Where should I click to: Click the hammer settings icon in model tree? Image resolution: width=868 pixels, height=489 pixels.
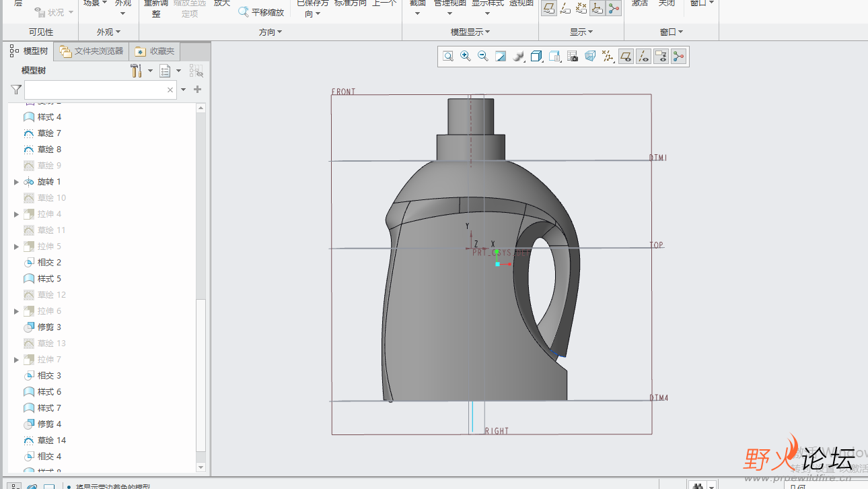coord(136,71)
